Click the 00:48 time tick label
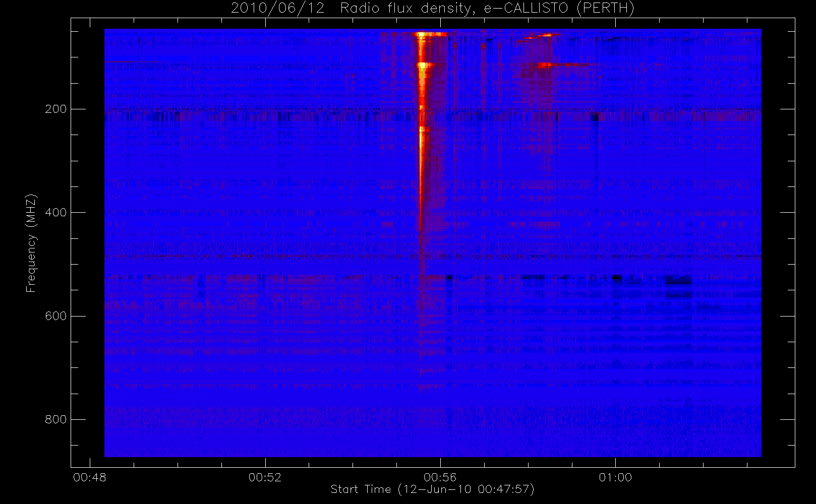 point(90,477)
